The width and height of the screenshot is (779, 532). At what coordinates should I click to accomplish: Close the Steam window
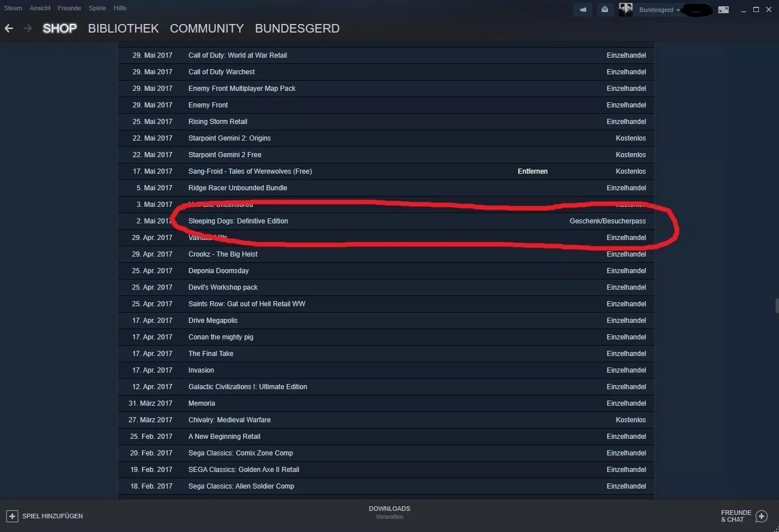(x=769, y=10)
